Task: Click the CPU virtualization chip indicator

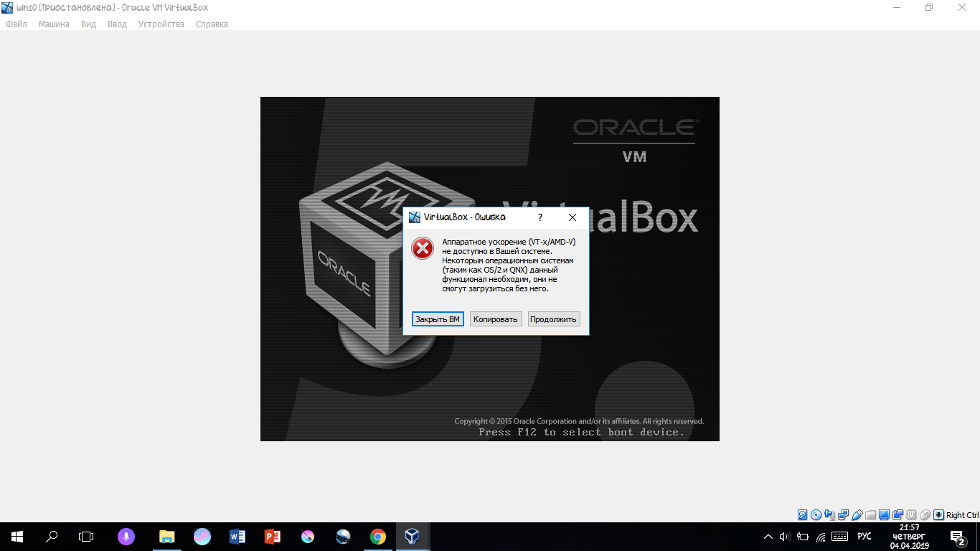Action: [911, 514]
